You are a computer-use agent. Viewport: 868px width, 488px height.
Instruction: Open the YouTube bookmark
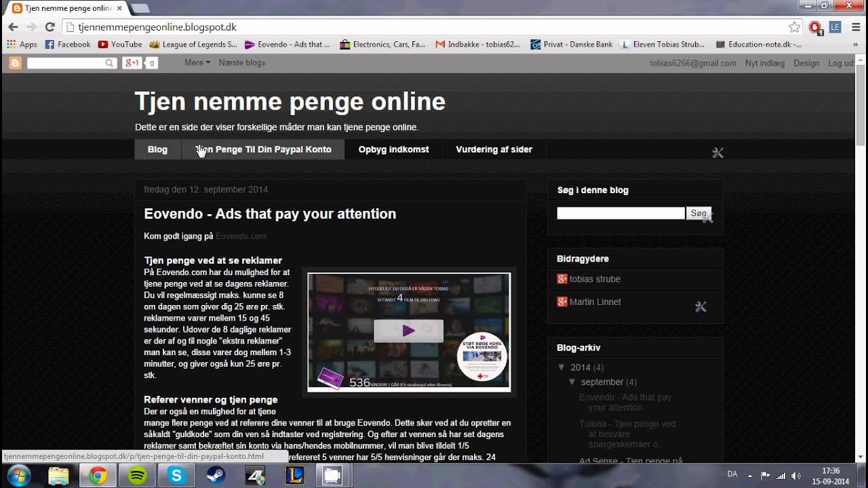tap(120, 44)
